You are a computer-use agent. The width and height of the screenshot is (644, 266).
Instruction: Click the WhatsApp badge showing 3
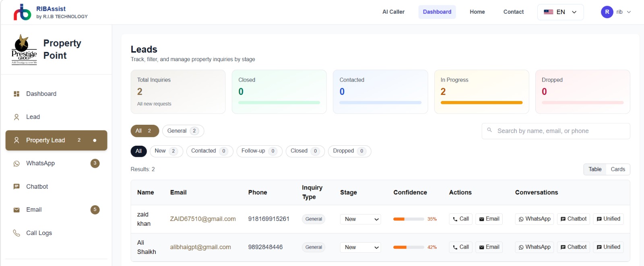coord(95,163)
